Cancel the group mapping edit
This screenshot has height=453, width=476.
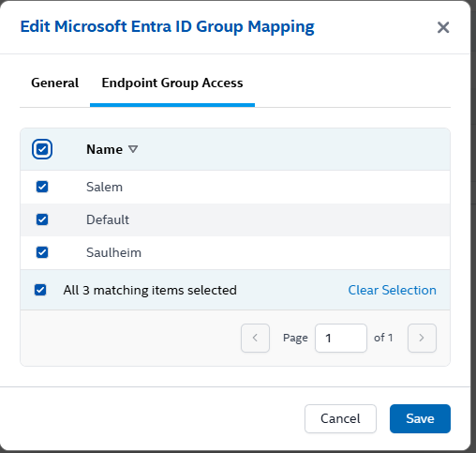[340, 418]
